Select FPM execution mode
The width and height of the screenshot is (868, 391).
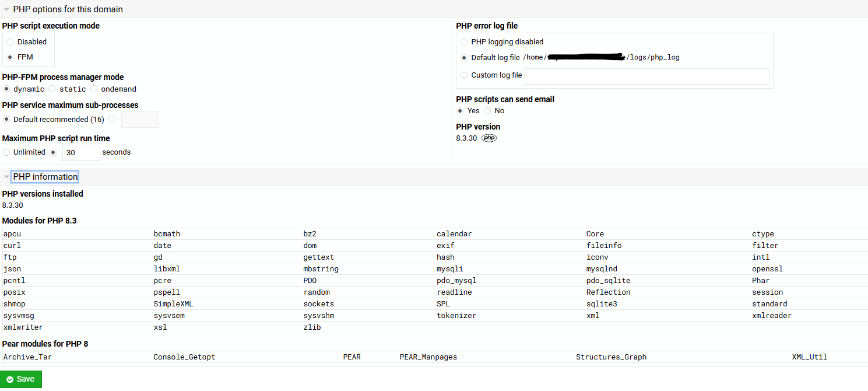click(10, 57)
